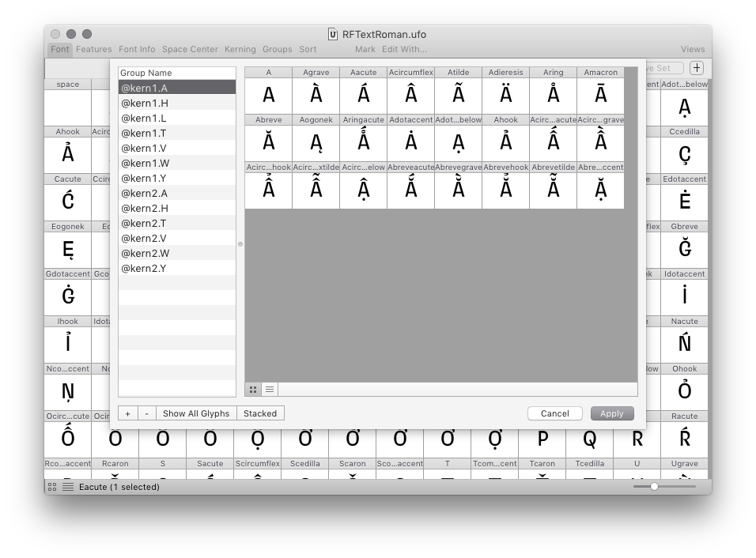Click Show All Glyphs button
This screenshot has height=558, width=756.
[196, 413]
